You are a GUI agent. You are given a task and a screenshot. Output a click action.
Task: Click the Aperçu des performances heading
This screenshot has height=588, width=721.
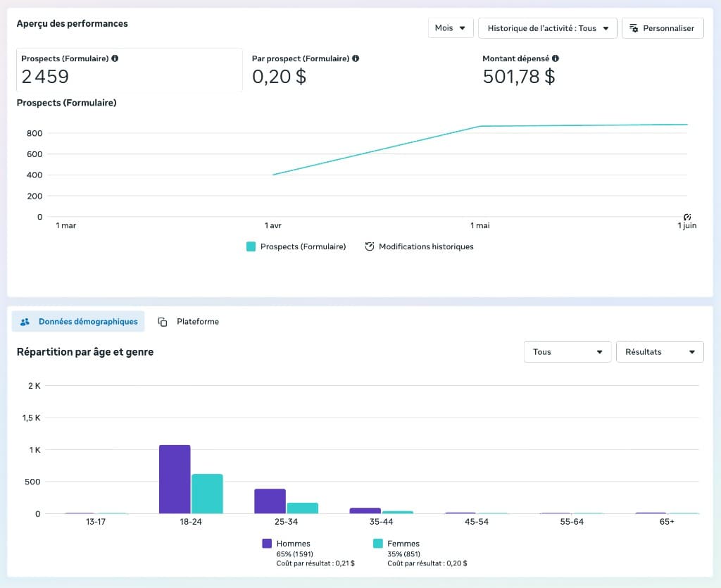point(73,23)
